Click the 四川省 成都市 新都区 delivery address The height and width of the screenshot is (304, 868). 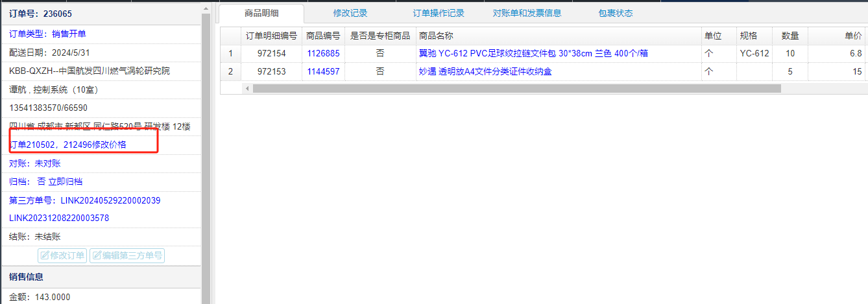coord(100,126)
